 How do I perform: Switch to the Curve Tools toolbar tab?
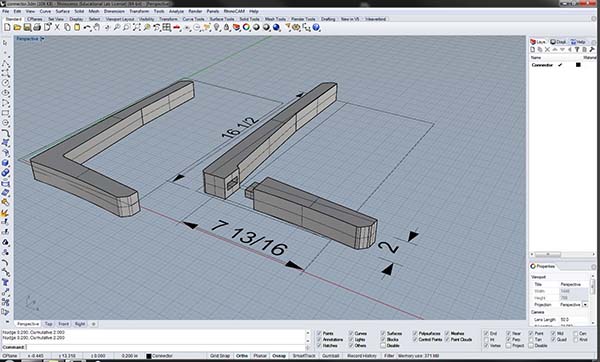pyautogui.click(x=193, y=19)
